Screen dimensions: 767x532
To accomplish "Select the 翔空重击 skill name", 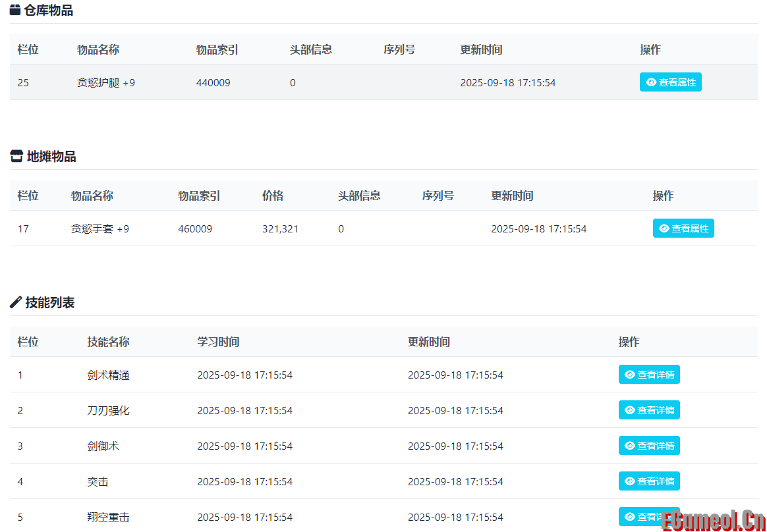I will (x=108, y=518).
